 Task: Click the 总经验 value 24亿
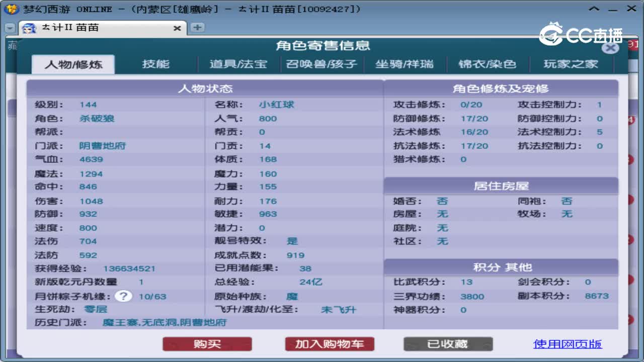click(311, 282)
